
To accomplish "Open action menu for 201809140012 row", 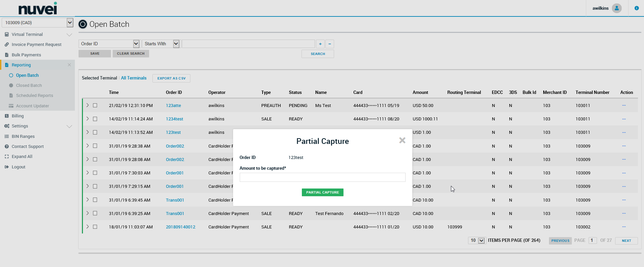I will click(624, 227).
